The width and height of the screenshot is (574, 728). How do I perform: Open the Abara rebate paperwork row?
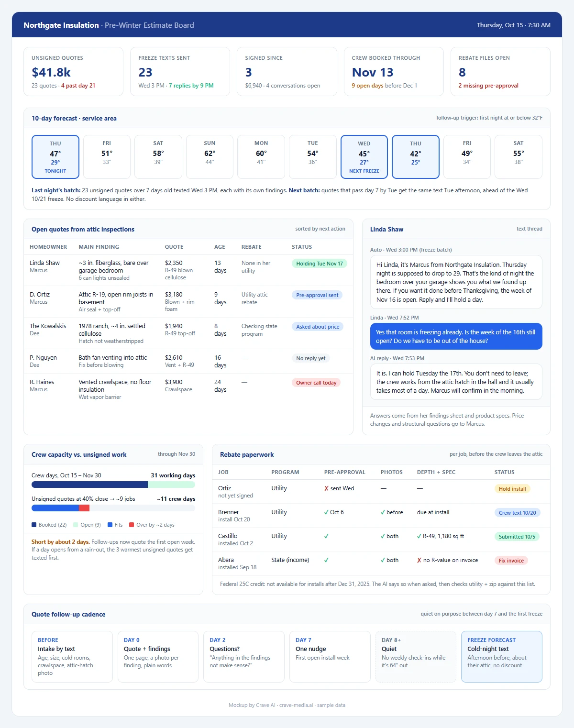tap(381, 563)
